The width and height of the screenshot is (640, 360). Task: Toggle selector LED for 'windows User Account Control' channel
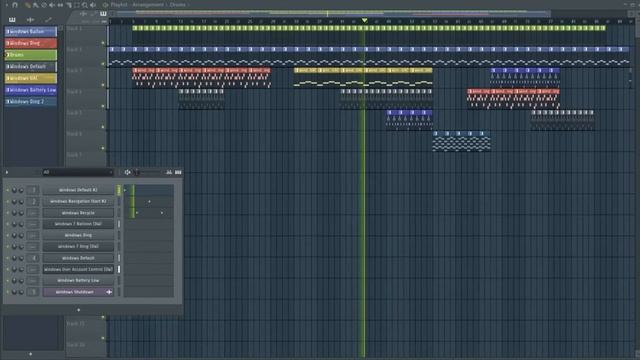point(119,269)
